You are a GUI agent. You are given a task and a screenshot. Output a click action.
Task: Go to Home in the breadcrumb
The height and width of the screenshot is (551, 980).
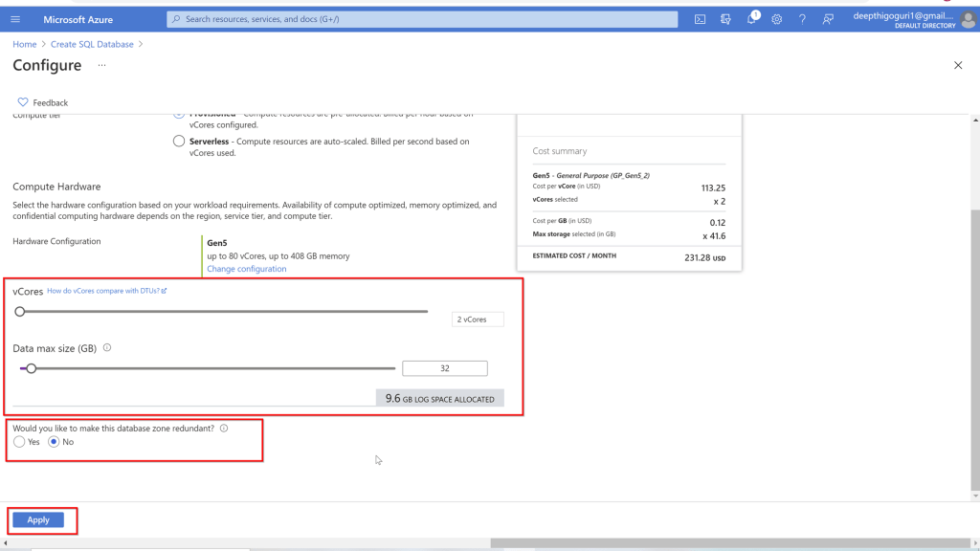click(25, 44)
